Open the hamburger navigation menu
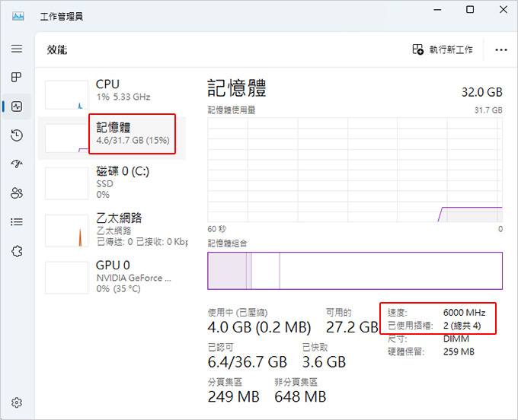The height and width of the screenshot is (420, 518). [x=17, y=49]
